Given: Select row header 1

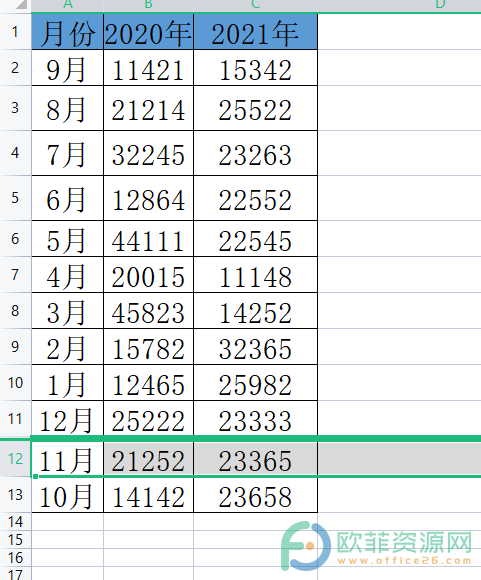Looking at the screenshot, I should pos(15,31).
